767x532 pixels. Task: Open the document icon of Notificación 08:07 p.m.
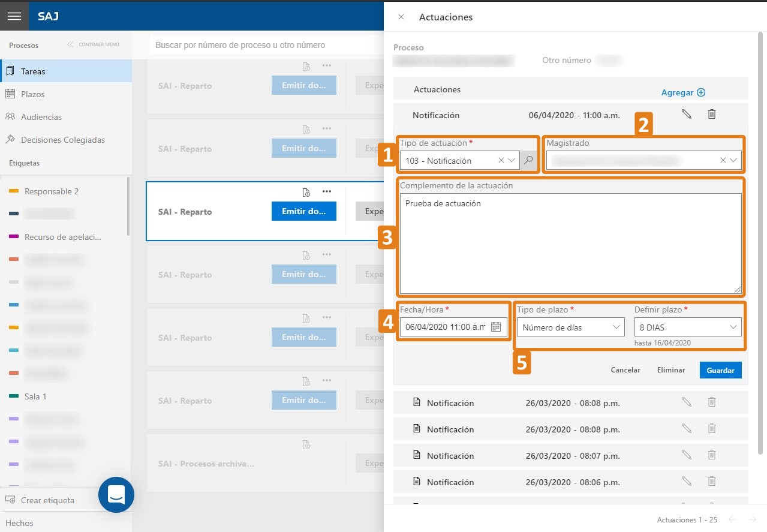(417, 455)
